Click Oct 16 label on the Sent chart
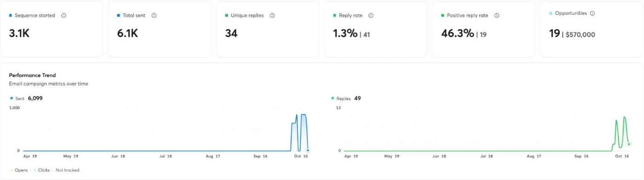The width and height of the screenshot is (644, 180). tap(301, 157)
